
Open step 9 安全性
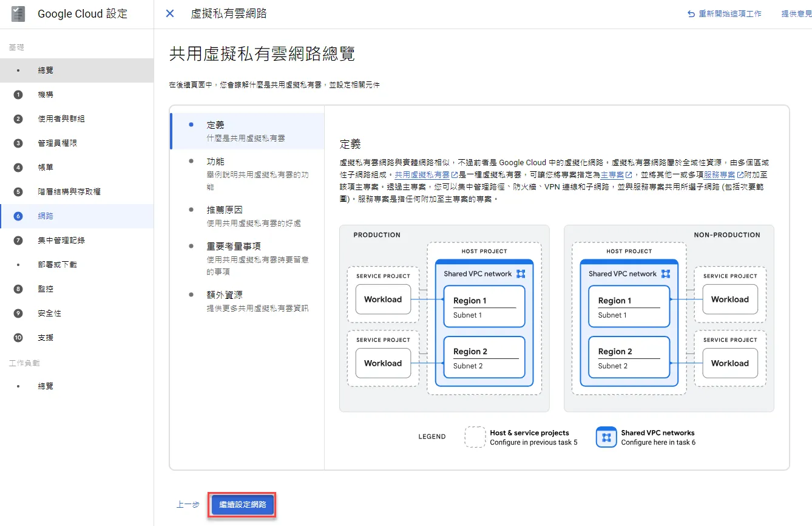(76, 313)
